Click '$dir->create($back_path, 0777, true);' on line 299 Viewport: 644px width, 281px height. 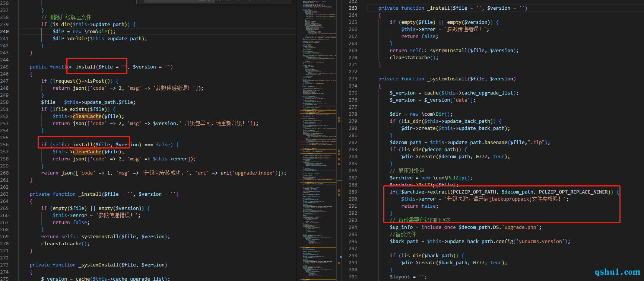[x=454, y=262]
